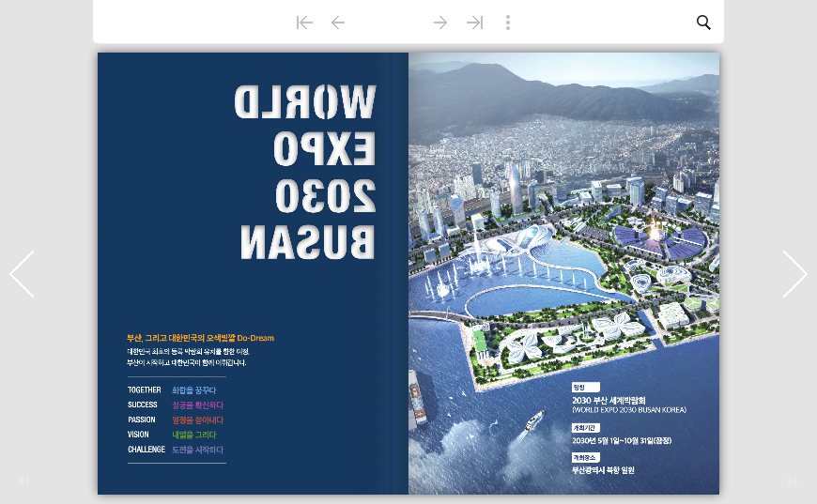Click the '2030 부산 세계박람회' title text
Image resolution: width=817 pixels, height=504 pixels.
609,401
